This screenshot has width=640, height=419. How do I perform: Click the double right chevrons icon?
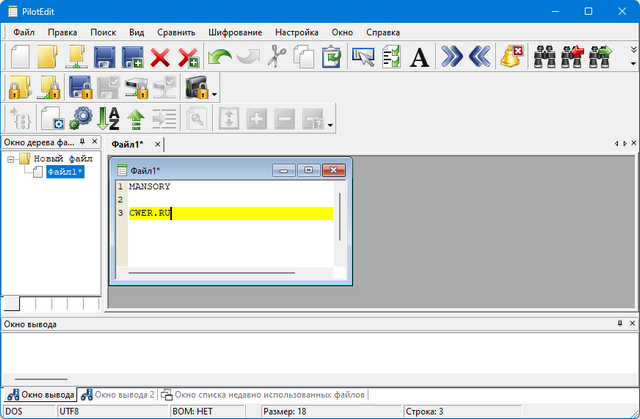pos(452,56)
